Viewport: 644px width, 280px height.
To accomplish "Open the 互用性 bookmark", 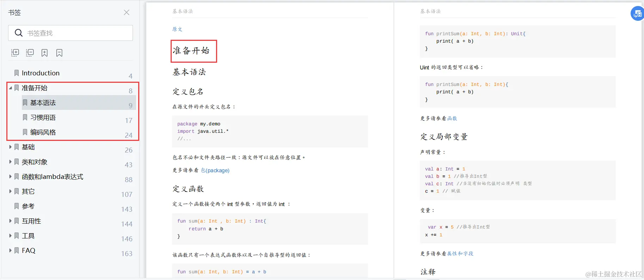I will [31, 221].
